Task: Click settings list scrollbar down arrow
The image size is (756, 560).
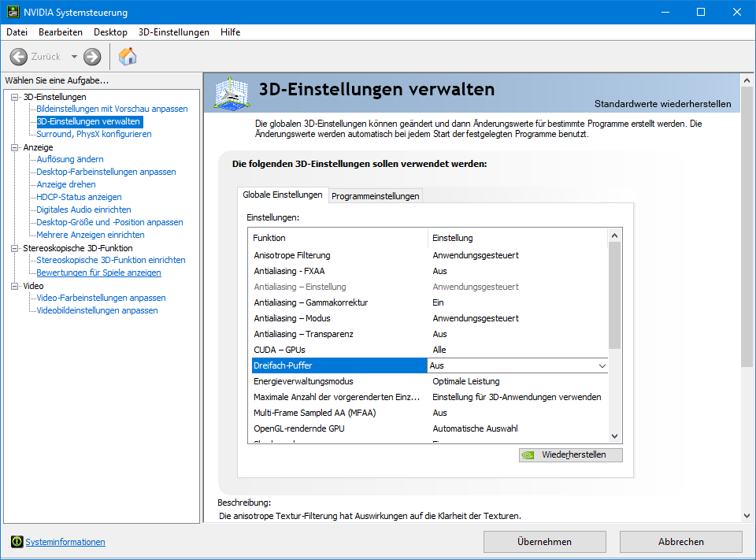Action: (x=614, y=436)
